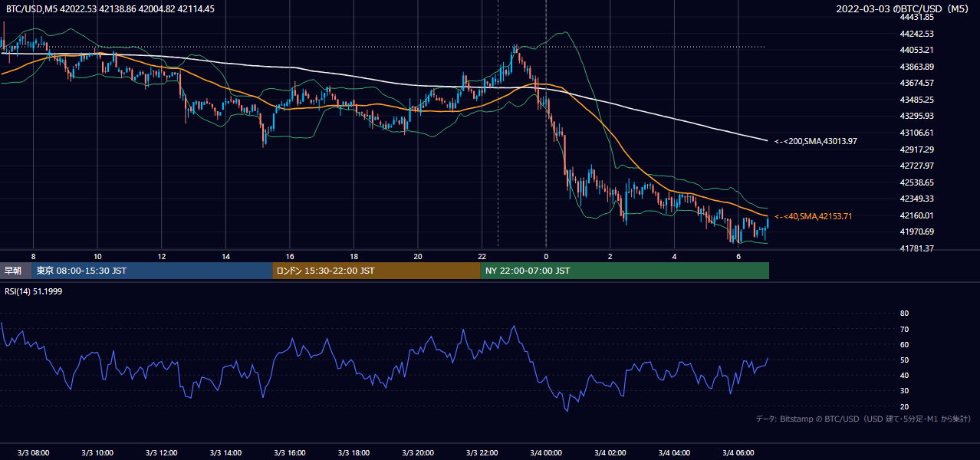Click the 200 SMA 43013.97 annotation

pos(816,141)
